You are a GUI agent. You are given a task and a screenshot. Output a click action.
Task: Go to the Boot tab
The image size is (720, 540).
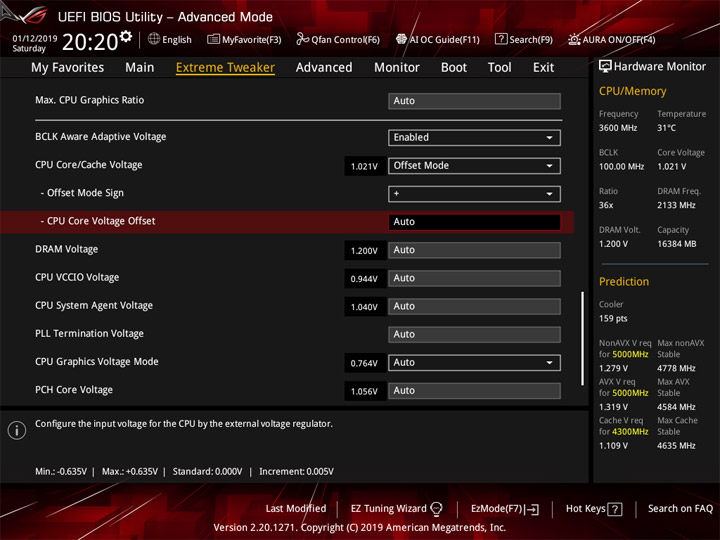pos(454,68)
